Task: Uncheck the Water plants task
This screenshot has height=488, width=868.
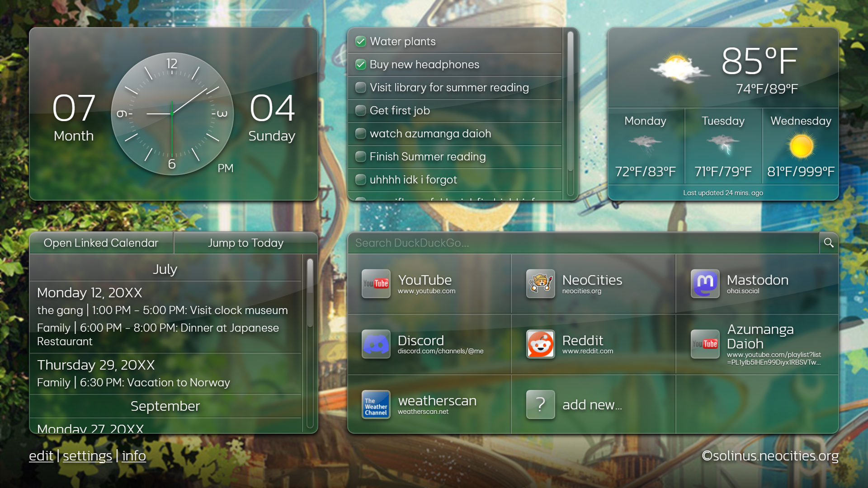Action: pos(360,42)
